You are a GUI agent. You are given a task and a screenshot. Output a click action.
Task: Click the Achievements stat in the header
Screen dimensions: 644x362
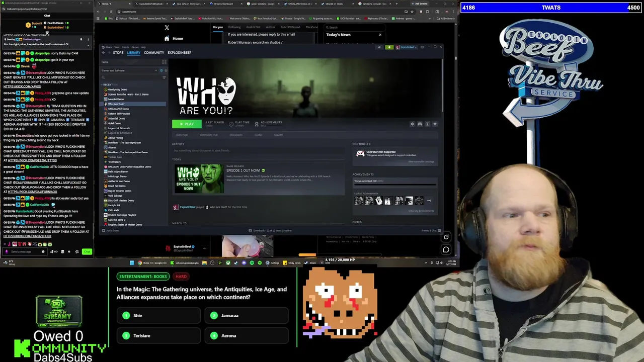[268, 124]
